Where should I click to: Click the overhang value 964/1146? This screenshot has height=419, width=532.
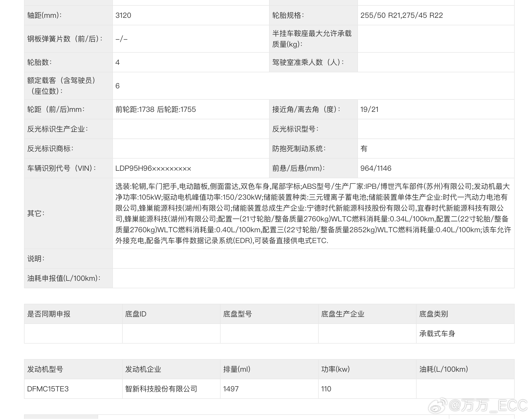click(x=376, y=168)
